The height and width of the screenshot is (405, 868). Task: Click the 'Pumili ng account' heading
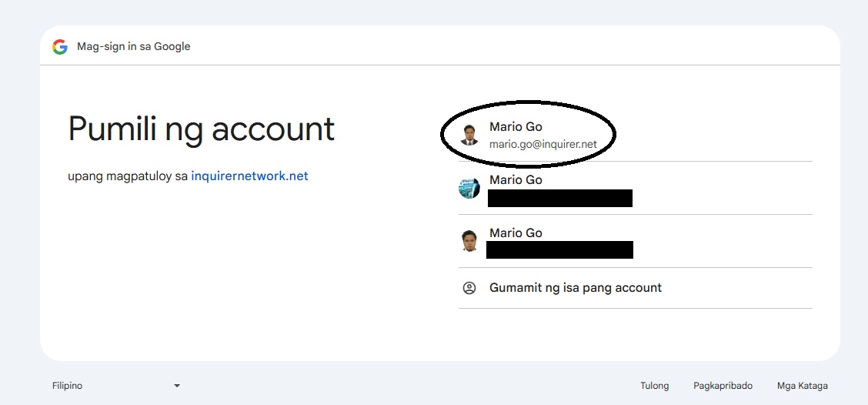[201, 129]
